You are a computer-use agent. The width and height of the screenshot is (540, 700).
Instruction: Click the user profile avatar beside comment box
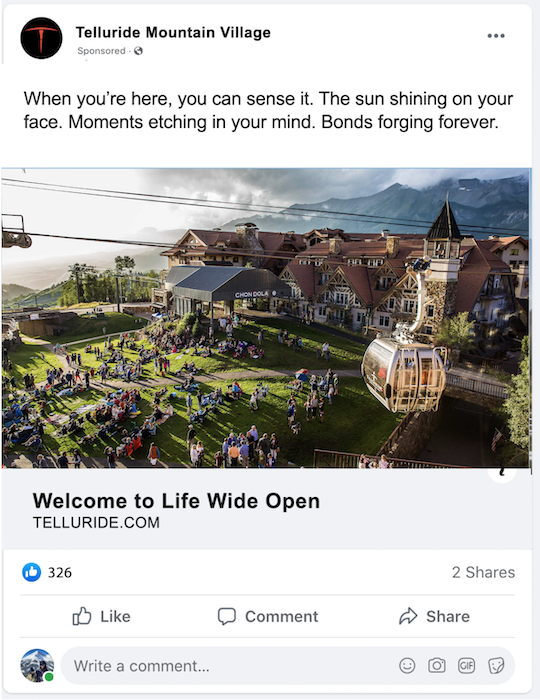coord(37,666)
